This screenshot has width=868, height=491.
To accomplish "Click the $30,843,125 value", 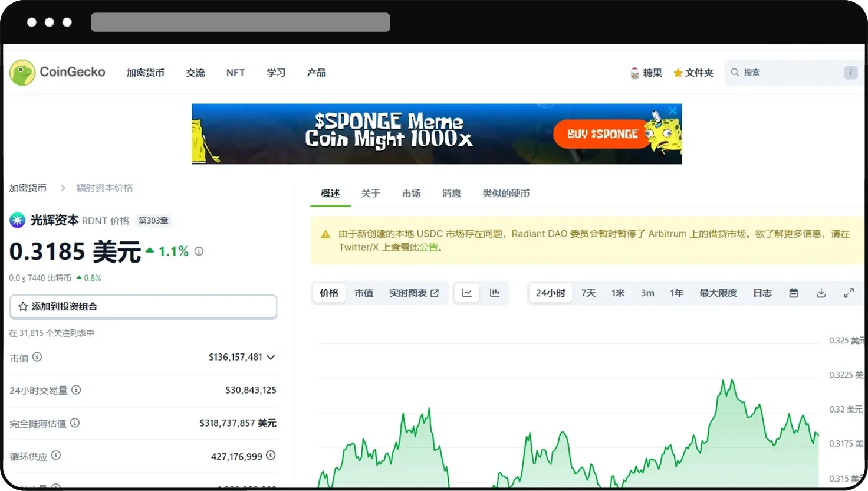I will click(251, 390).
